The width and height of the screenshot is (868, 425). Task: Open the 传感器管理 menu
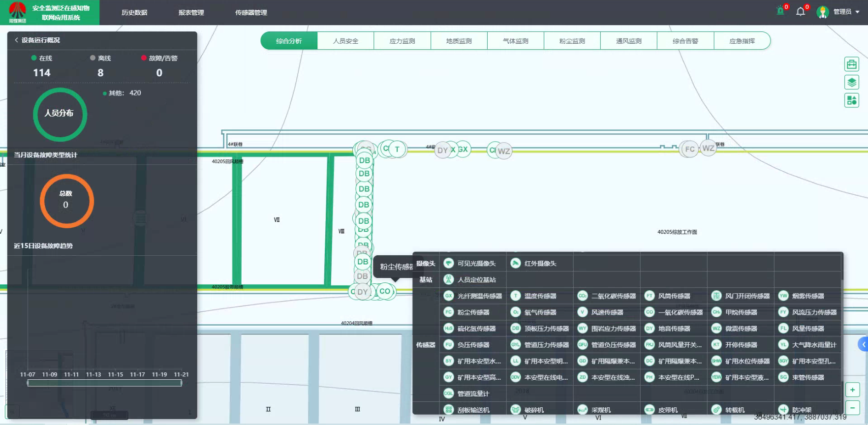(x=251, y=12)
